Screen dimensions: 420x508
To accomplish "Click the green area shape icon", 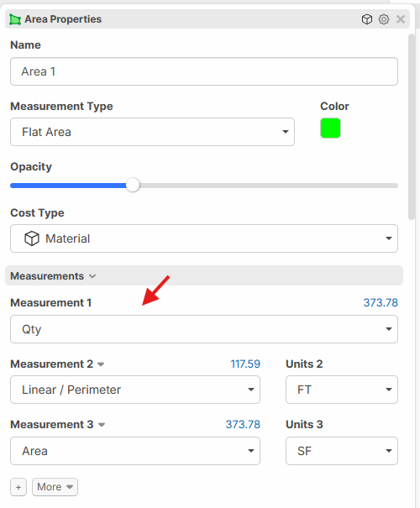I will (x=15, y=19).
